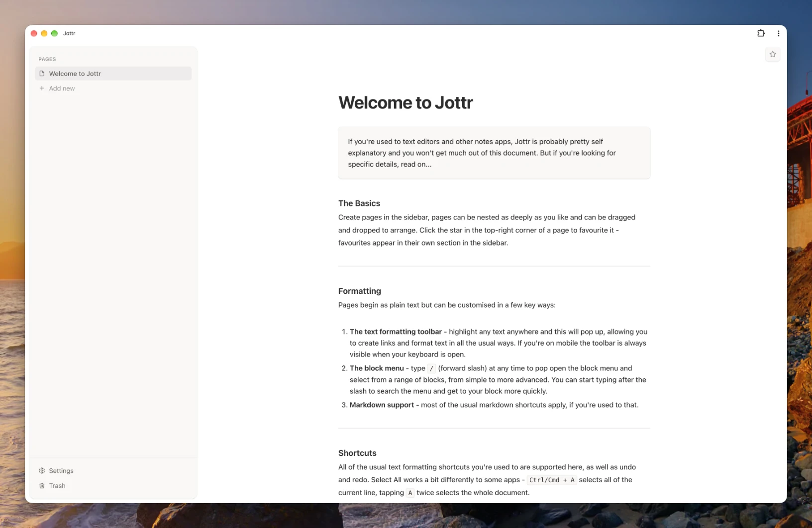Click the PAGES section label

tap(47, 59)
